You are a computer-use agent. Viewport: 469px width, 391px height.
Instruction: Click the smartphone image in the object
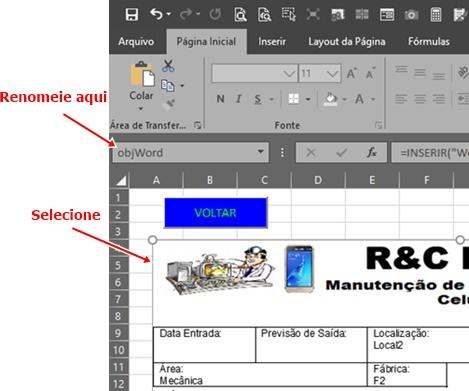299,269
